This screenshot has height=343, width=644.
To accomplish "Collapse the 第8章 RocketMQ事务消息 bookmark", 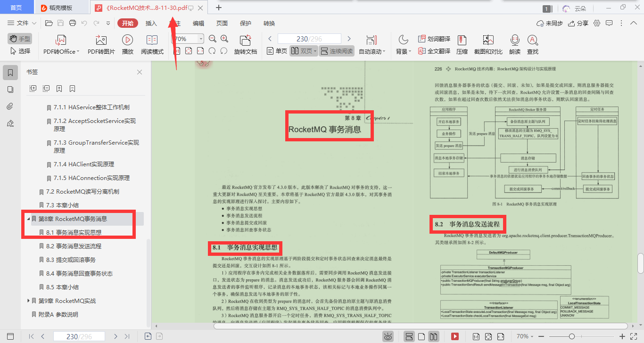I will pos(28,219).
